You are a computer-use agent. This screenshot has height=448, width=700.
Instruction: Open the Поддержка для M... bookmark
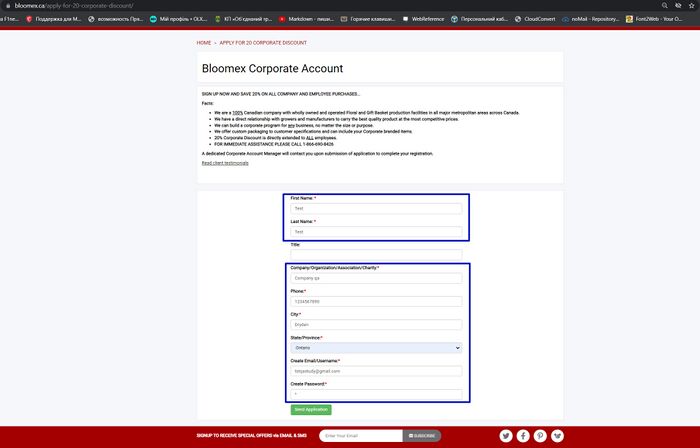tap(54, 19)
